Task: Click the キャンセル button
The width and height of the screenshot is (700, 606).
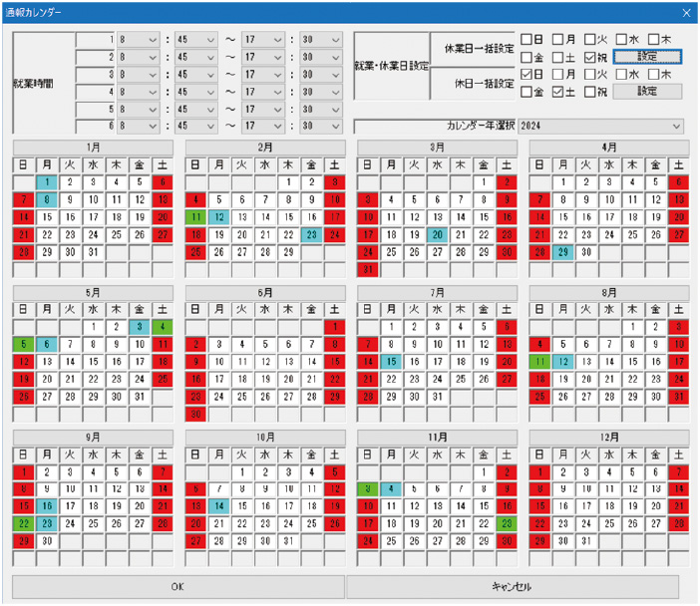Action: tap(514, 585)
